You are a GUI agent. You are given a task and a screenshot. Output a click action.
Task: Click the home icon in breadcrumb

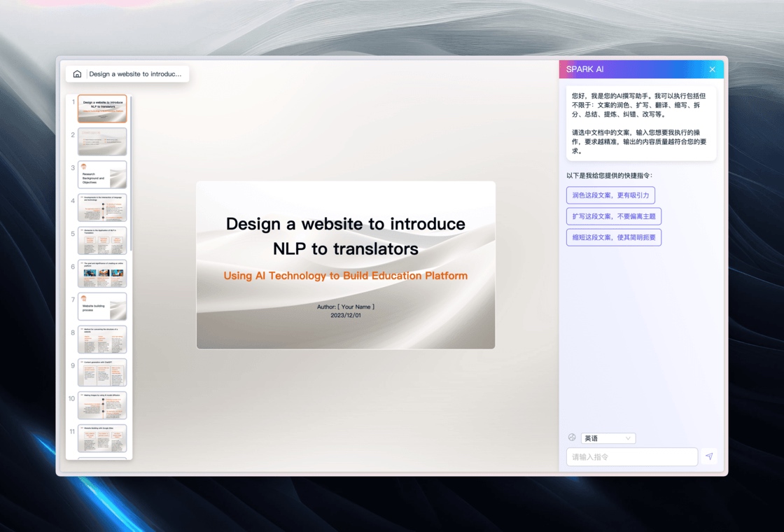(77, 74)
